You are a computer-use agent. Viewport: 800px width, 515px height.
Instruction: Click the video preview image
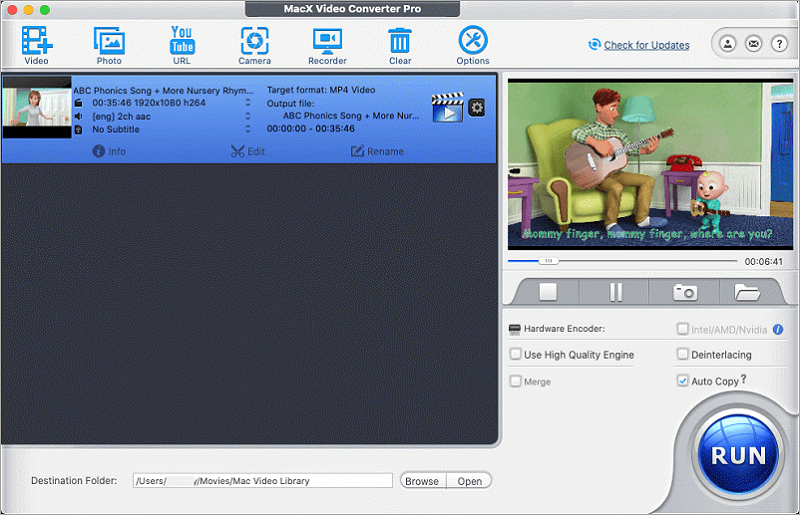point(651,164)
